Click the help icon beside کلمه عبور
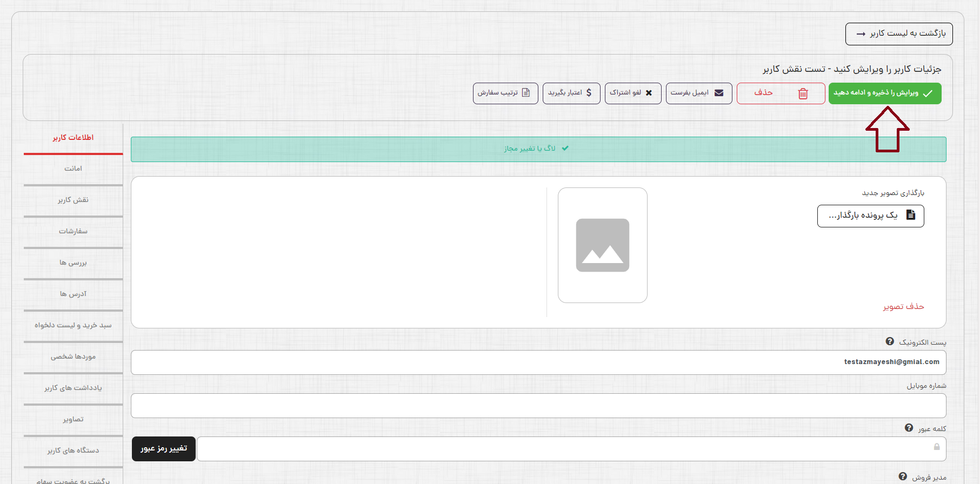Image resolution: width=980 pixels, height=484 pixels. (x=909, y=428)
